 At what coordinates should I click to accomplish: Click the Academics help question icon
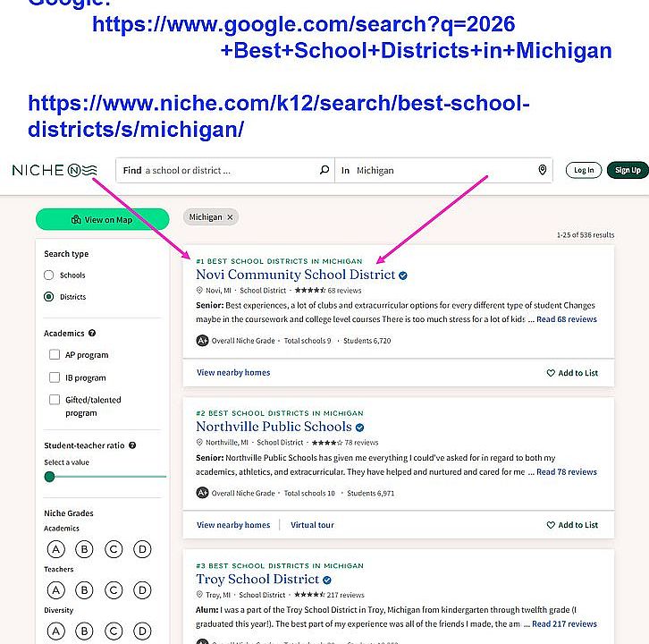pos(91,334)
